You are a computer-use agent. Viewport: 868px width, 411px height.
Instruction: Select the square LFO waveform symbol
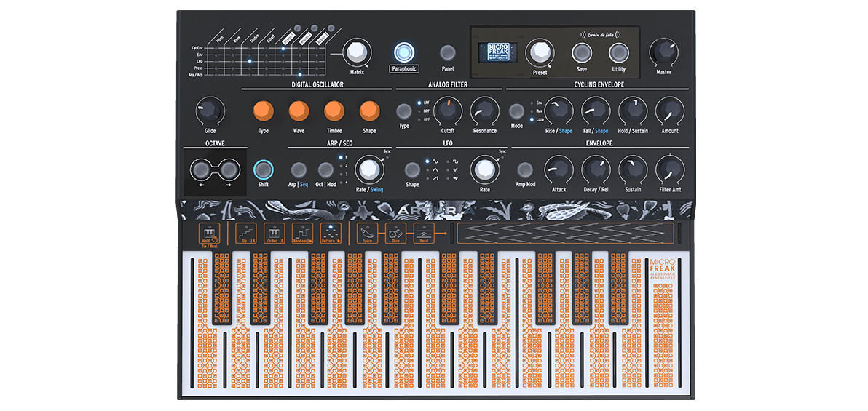click(x=456, y=162)
